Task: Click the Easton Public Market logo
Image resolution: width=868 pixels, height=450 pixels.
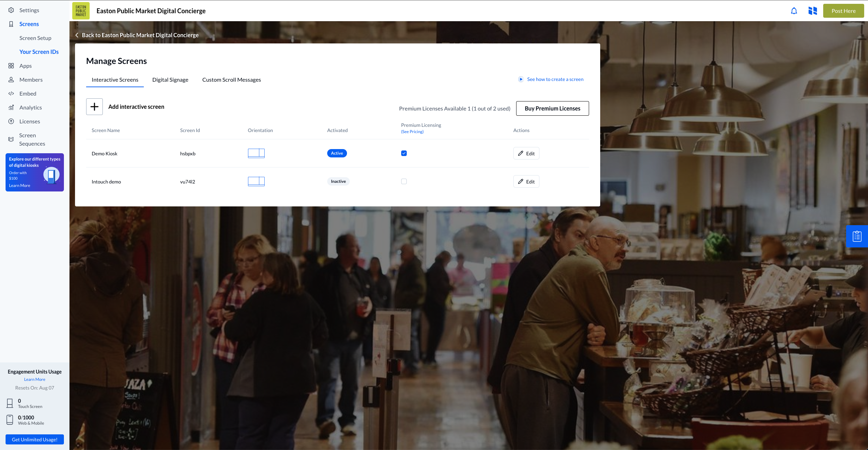Action: point(81,11)
